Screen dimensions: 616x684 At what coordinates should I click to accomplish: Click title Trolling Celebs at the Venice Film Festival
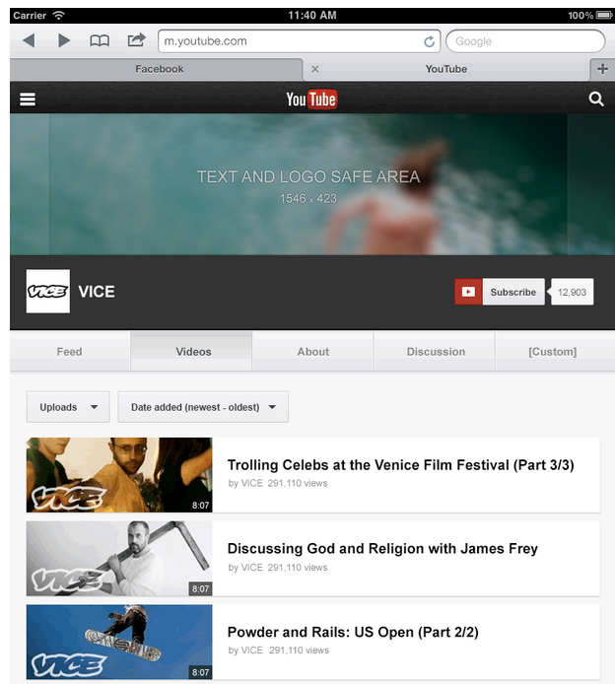point(400,465)
